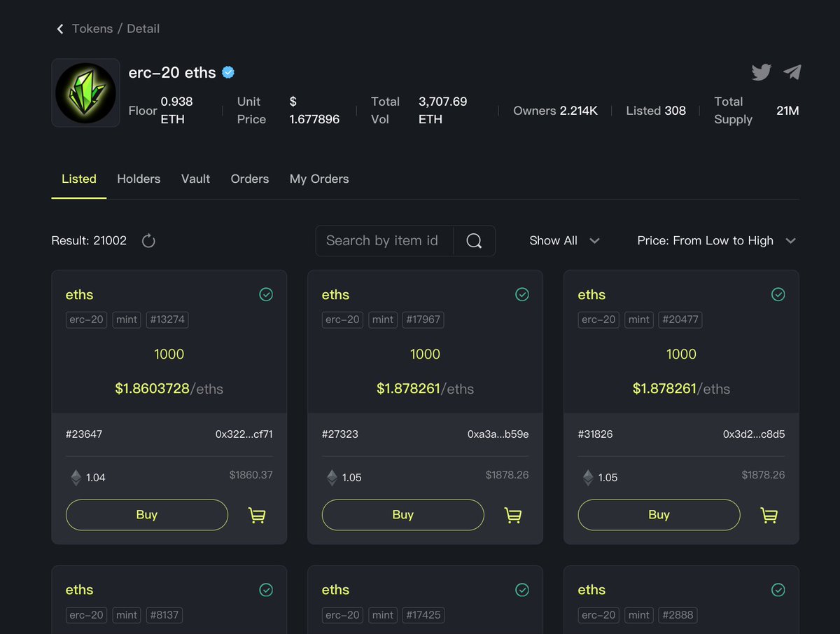
Task: Open the Orders tab
Action: click(250, 179)
